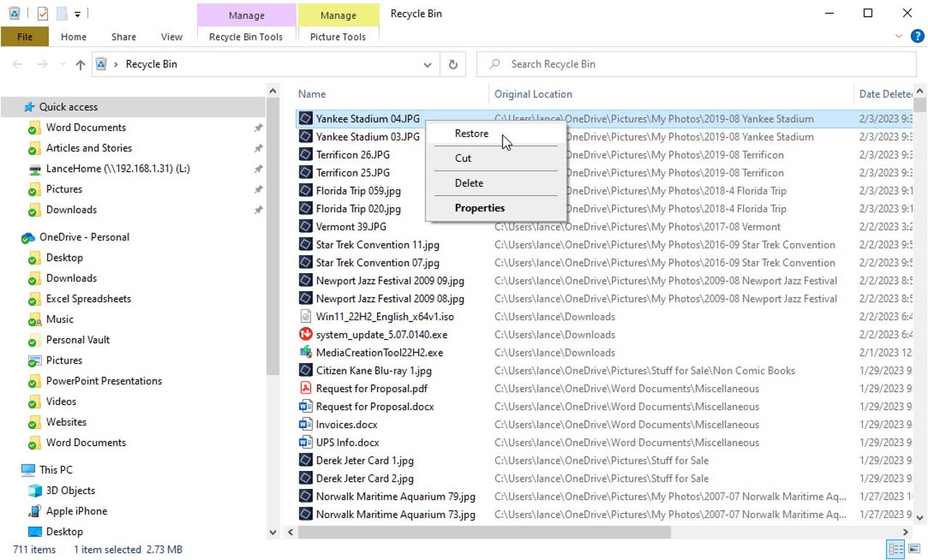Unpin Word Documents from Quick access
This screenshot has width=928, height=560.
[258, 128]
